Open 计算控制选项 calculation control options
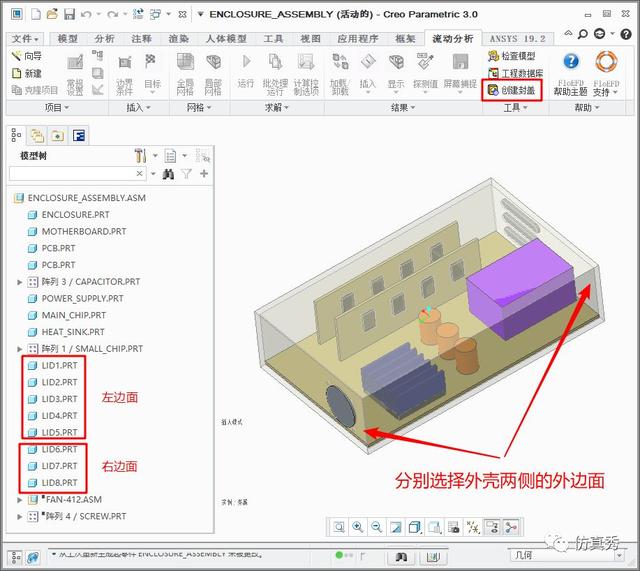This screenshot has height=571, width=640. [x=306, y=75]
